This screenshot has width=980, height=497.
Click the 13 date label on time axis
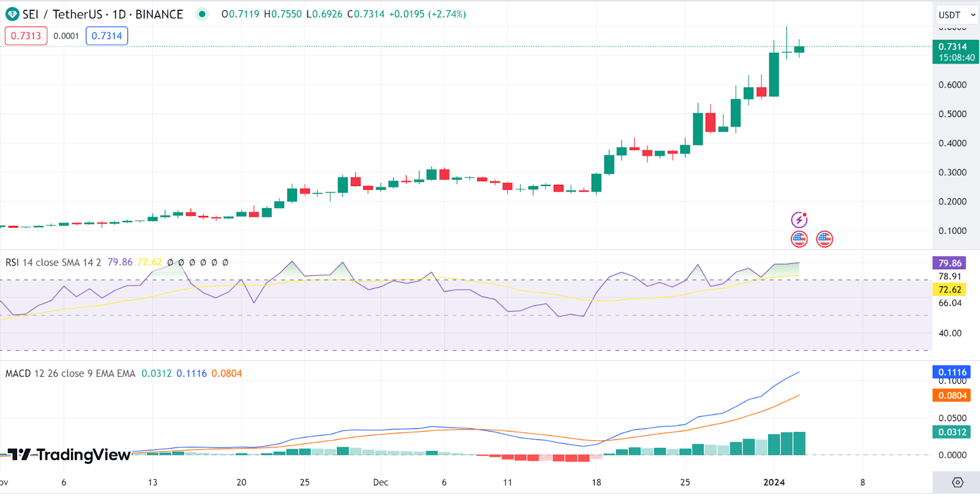[153, 482]
